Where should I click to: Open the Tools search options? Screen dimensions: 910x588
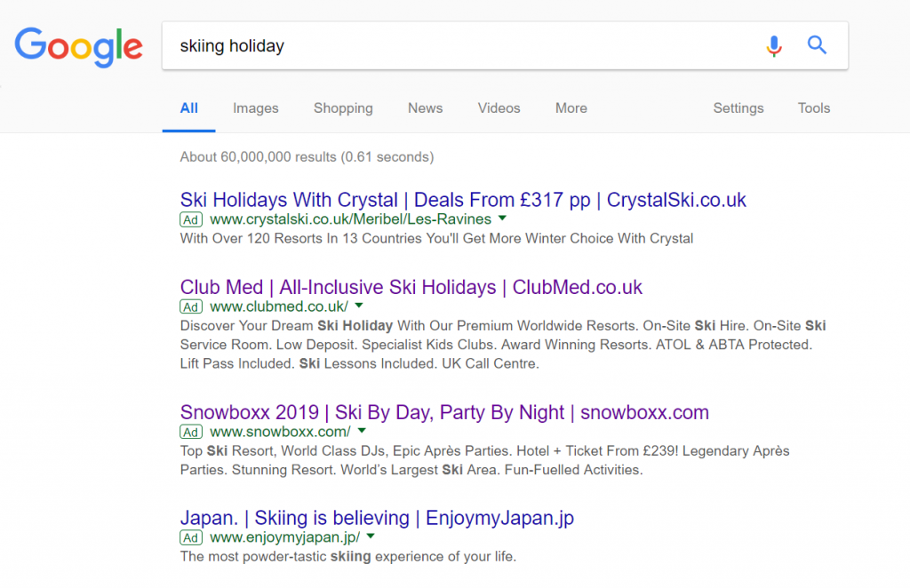coord(814,108)
